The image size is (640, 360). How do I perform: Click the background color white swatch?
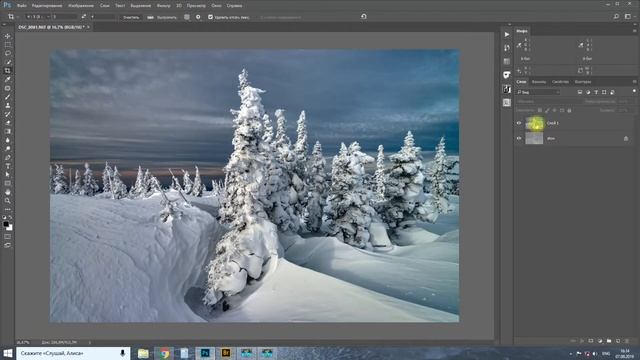point(10,228)
